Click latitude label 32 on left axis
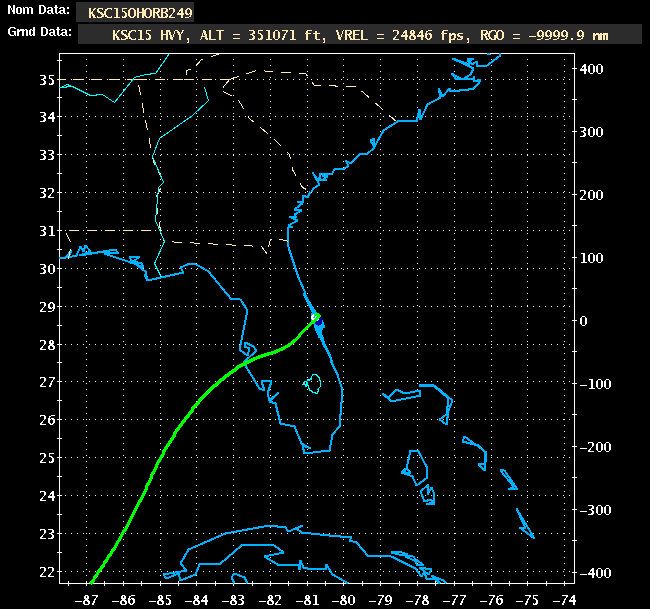Viewport: 650px width, 609px height. pos(47,193)
